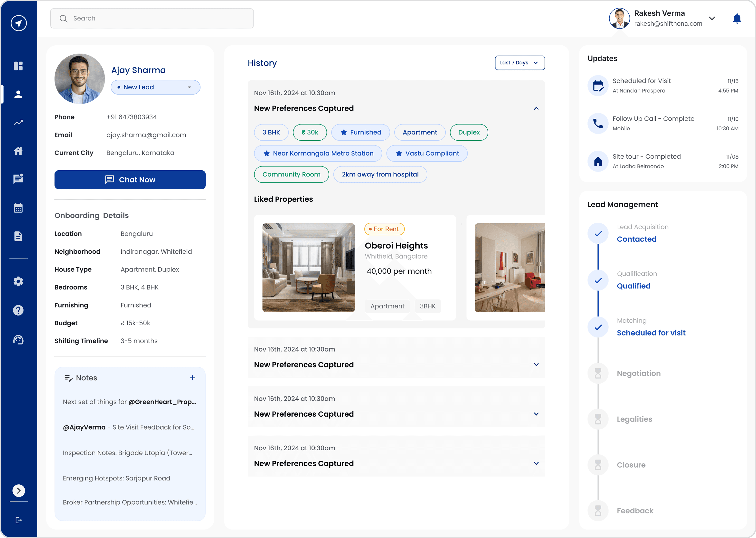
Task: Click the Search input field
Action: point(152,19)
